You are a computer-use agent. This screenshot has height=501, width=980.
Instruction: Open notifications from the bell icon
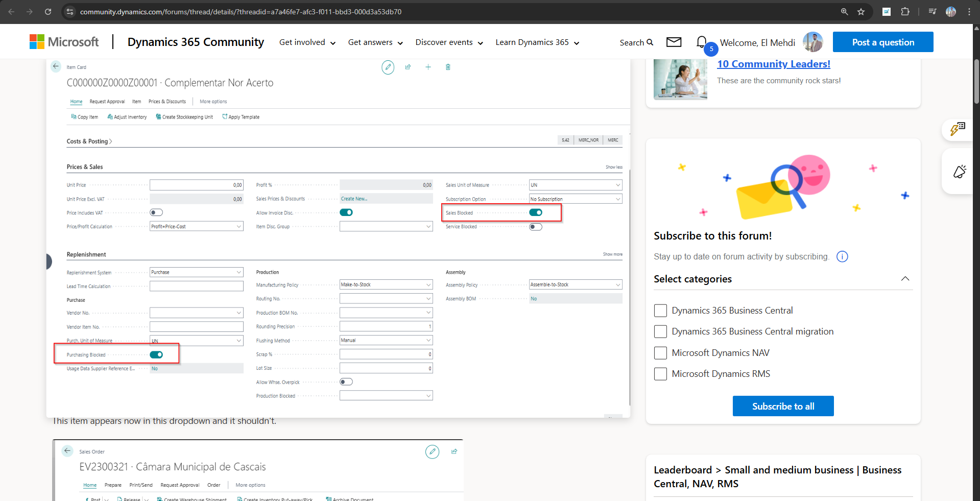(x=701, y=42)
